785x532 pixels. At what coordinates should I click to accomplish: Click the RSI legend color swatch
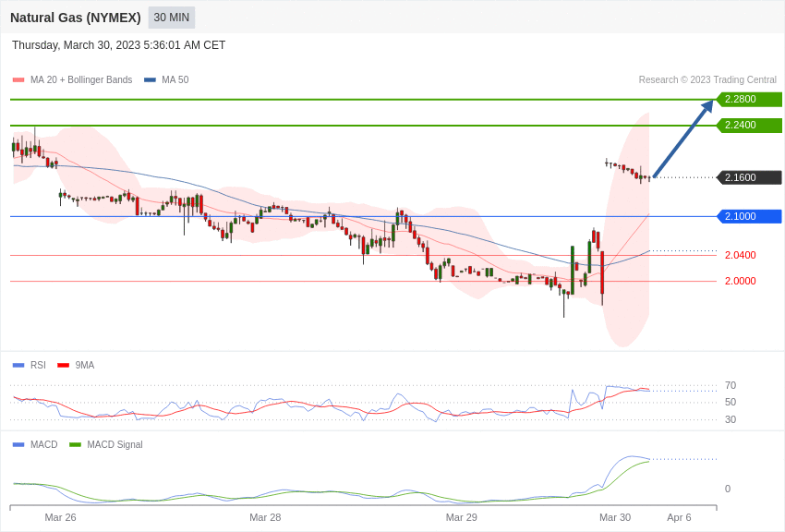18,366
